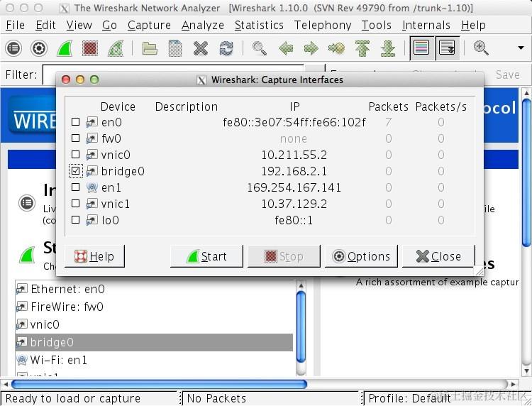The width and height of the screenshot is (532, 406).
Task: Open the Edit menu
Action: tap(45, 25)
